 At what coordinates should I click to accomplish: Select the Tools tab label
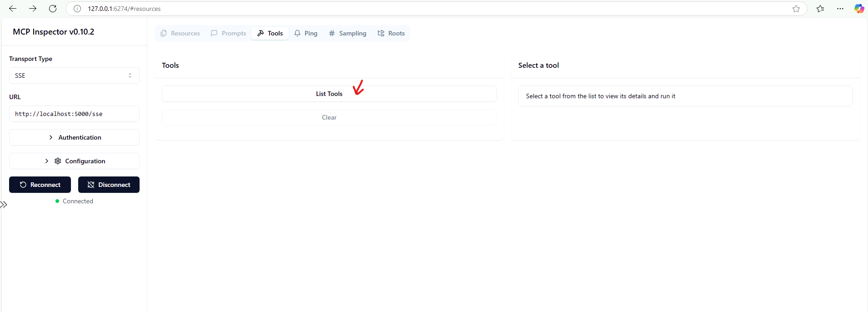[275, 33]
